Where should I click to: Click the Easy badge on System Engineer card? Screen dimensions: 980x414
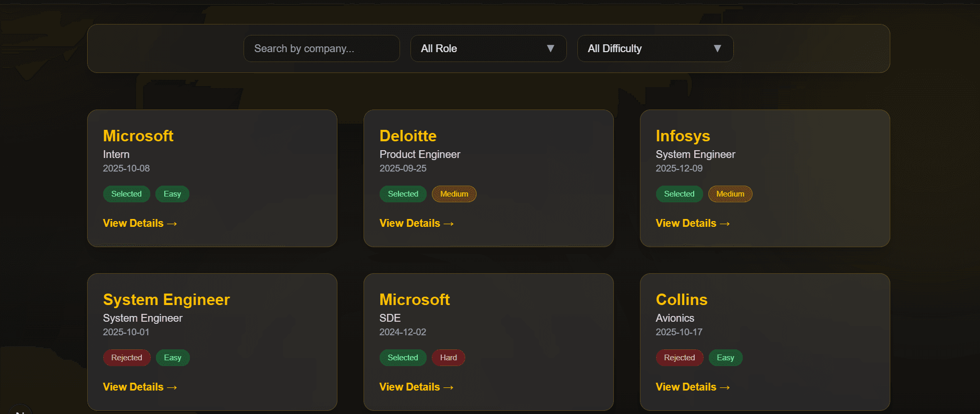click(x=173, y=358)
